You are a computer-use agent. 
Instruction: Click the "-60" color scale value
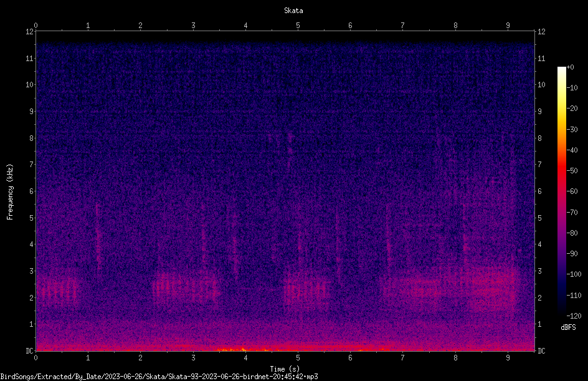tap(572, 191)
